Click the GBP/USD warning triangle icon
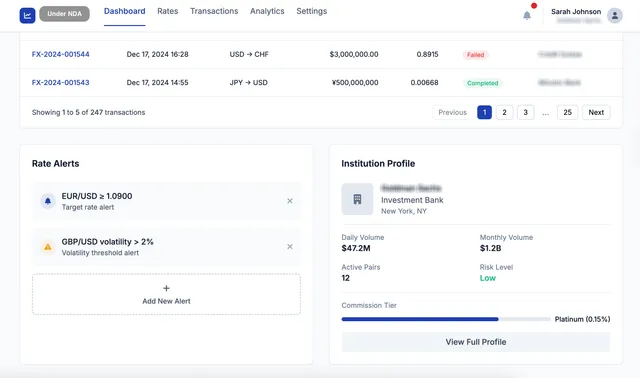640x378 pixels. 48,247
